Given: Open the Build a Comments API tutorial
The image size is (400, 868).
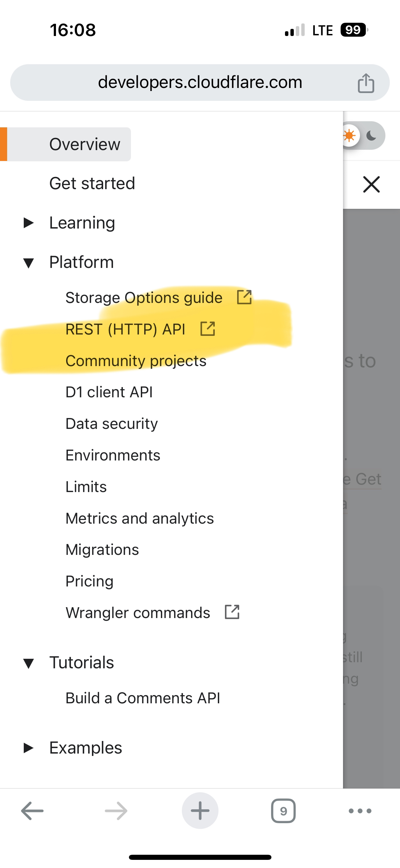Looking at the screenshot, I should tap(143, 698).
